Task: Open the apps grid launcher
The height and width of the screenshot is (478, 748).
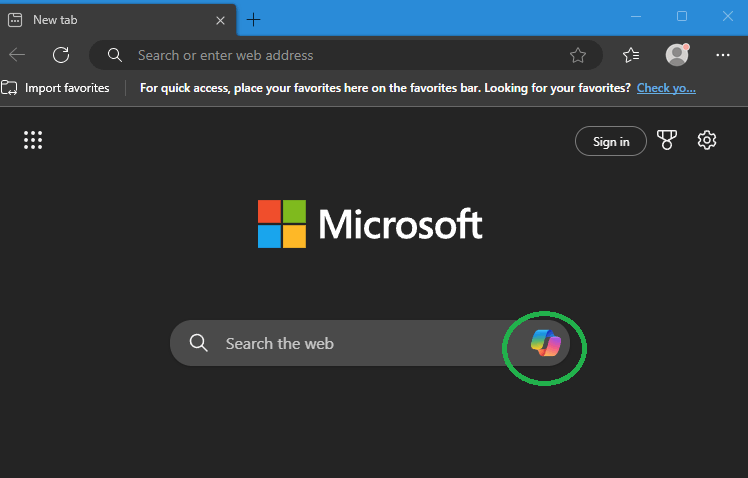Action: [33, 140]
